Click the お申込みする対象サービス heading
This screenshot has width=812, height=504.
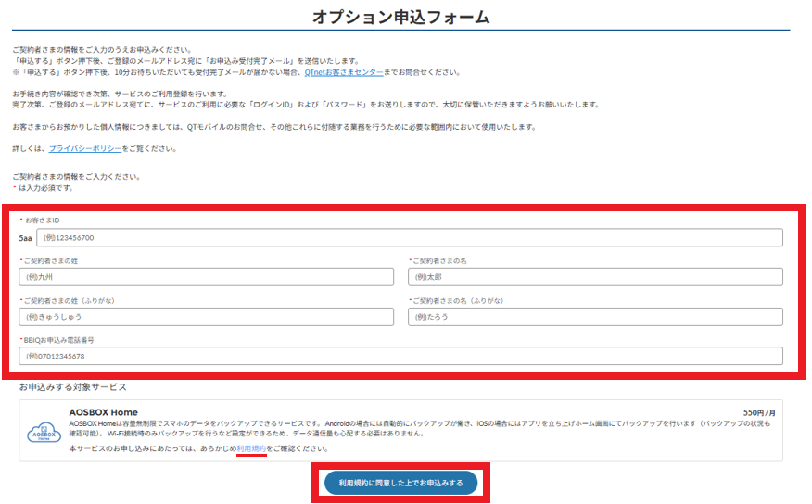(x=72, y=387)
